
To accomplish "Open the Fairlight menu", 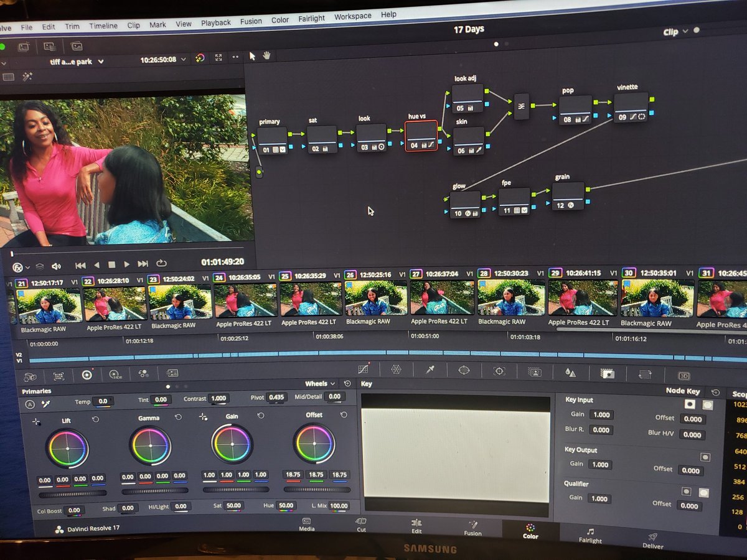I will [x=311, y=19].
